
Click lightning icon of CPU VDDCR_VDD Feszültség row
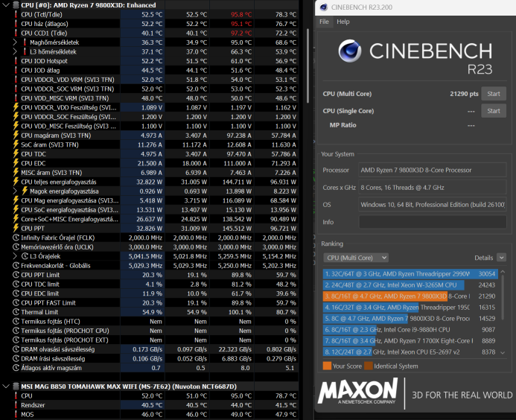[x=16, y=107]
